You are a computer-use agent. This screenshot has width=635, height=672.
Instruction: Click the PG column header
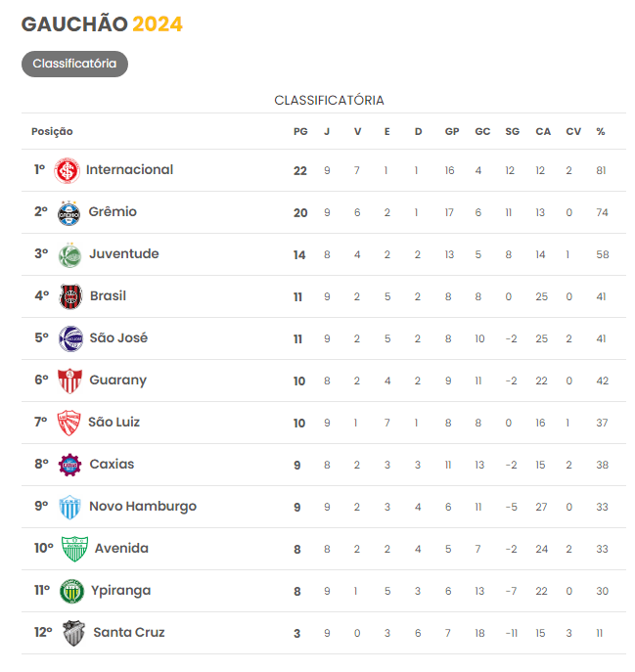coord(299,132)
